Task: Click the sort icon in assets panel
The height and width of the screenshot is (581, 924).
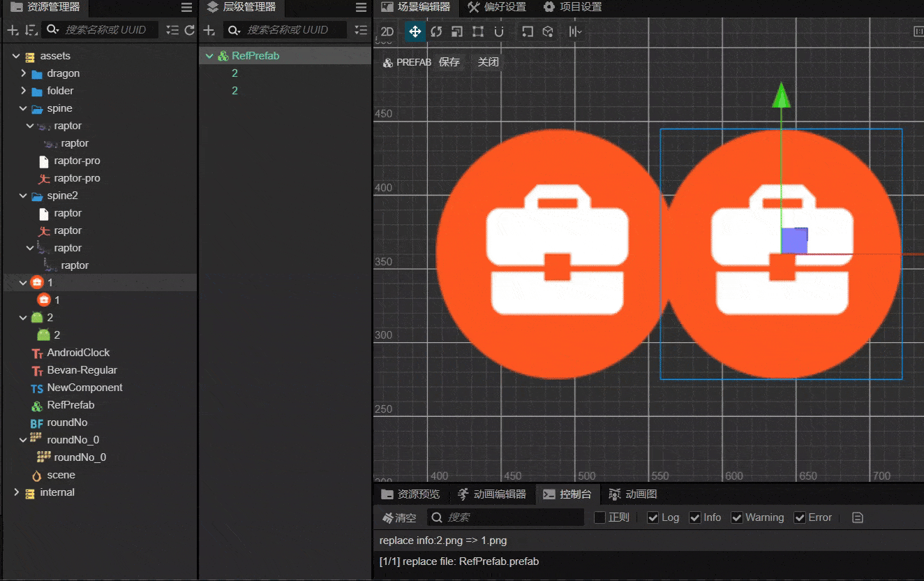Action: click(30, 30)
